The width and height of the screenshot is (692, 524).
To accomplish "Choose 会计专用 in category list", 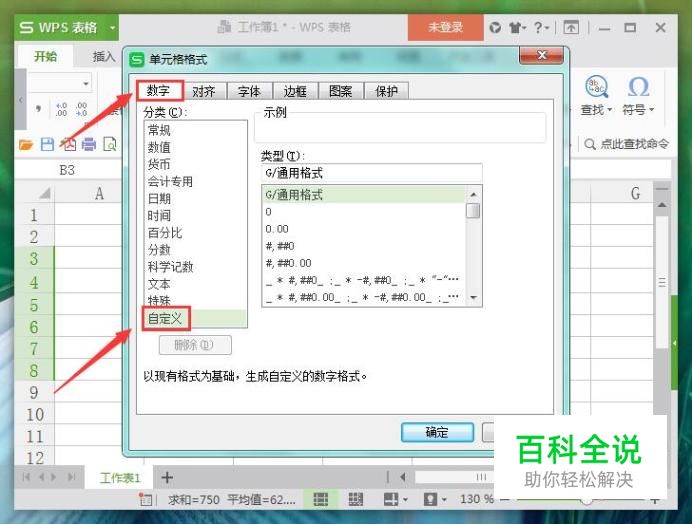I will 195,181.
